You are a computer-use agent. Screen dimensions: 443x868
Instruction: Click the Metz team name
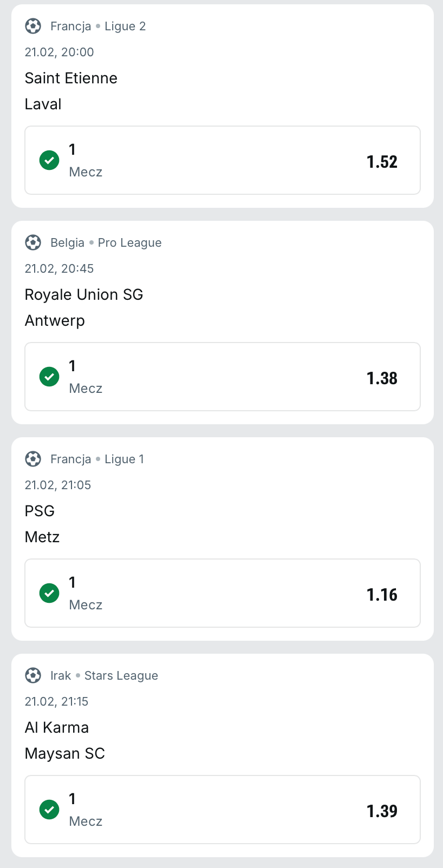(42, 537)
